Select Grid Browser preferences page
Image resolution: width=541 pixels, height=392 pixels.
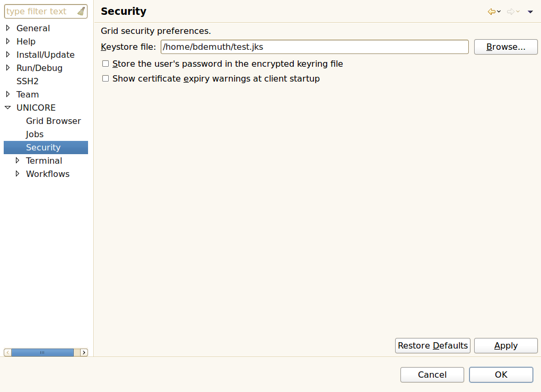pyautogui.click(x=53, y=121)
